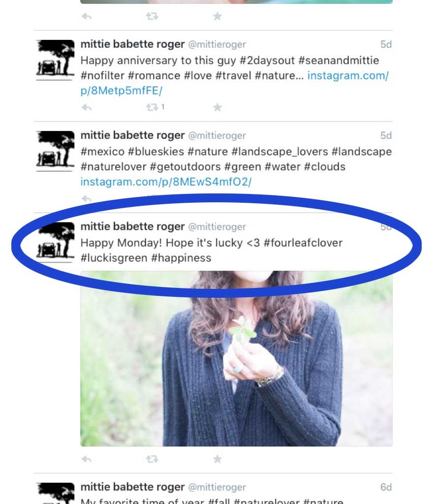Open the four leaf clover photo

236,358
